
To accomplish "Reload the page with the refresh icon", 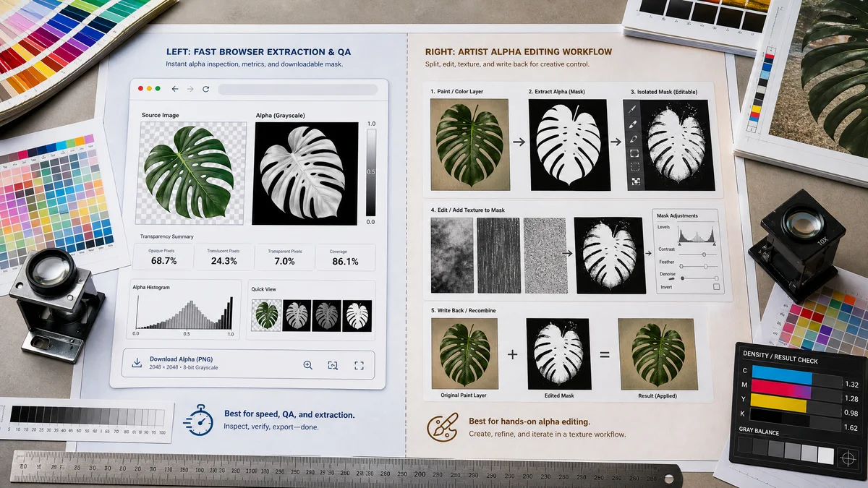I will tap(205, 89).
